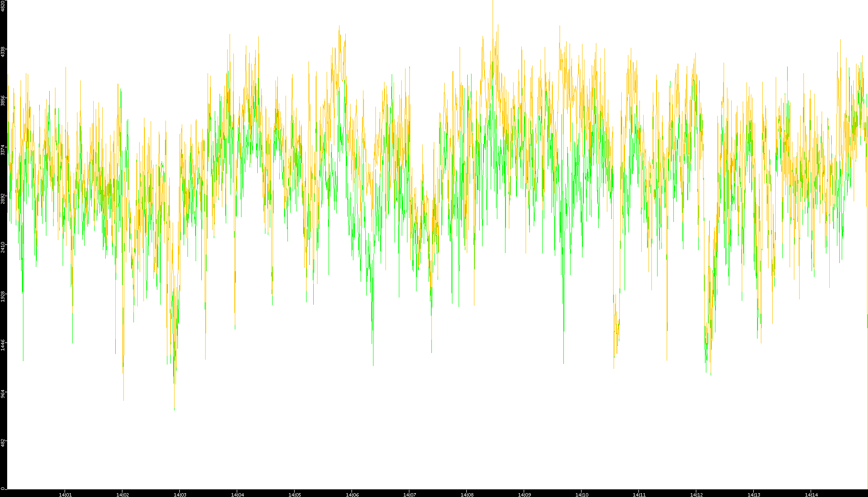The width and height of the screenshot is (868, 497).
Task: Select the 14:08 time axis tick
Action: click(x=467, y=495)
